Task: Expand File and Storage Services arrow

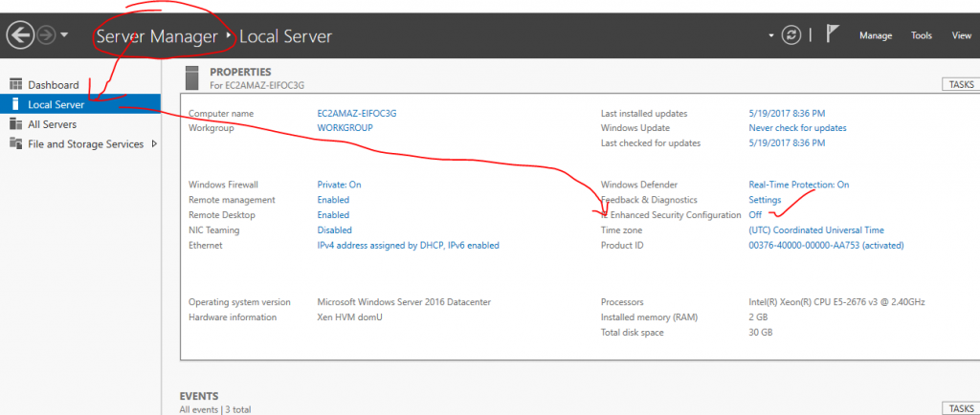Action: (x=155, y=144)
